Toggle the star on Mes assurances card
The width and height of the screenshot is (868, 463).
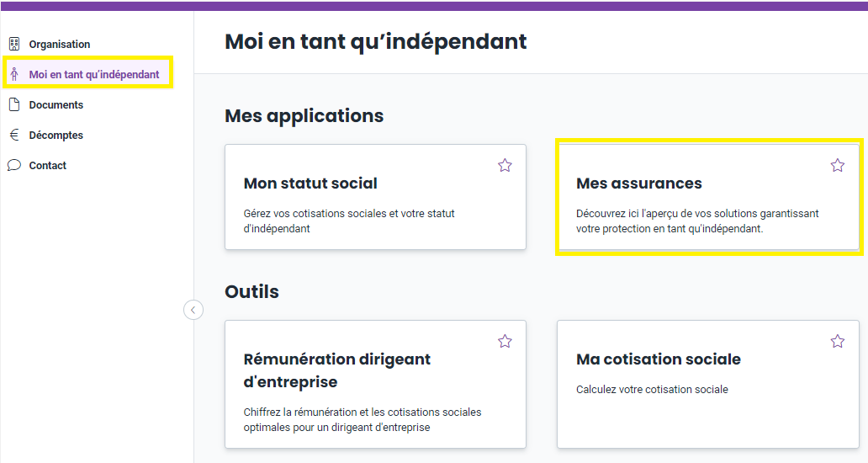(x=838, y=165)
